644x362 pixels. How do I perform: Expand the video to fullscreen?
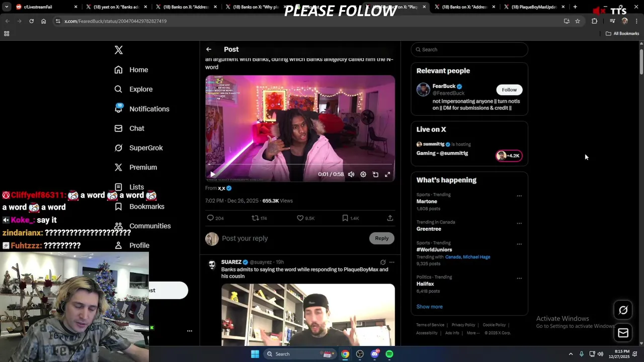point(387,174)
